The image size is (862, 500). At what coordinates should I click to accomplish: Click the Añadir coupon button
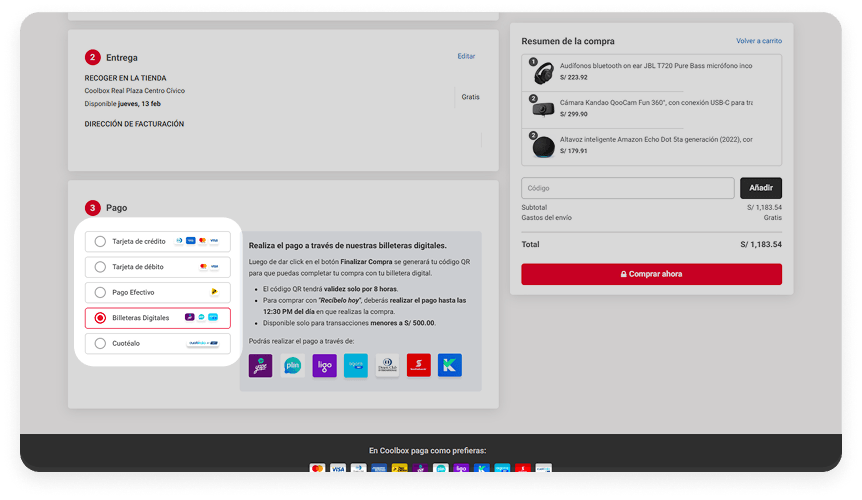pyautogui.click(x=761, y=188)
